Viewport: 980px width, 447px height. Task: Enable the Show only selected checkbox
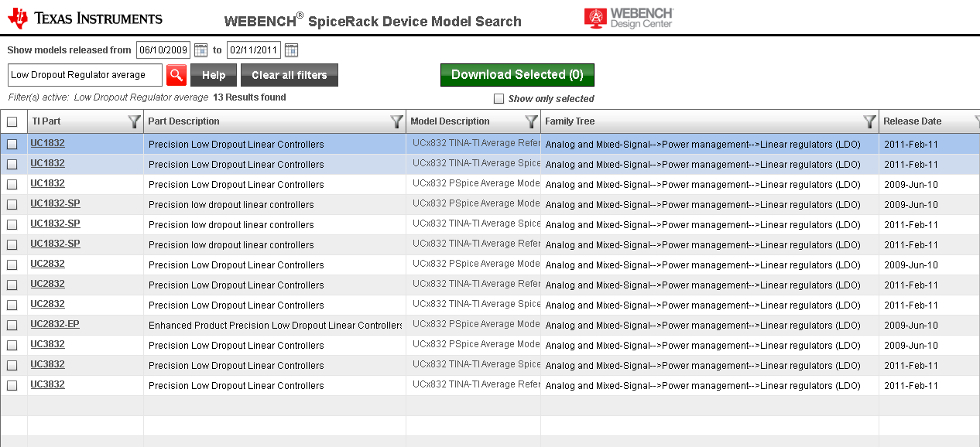[499, 99]
